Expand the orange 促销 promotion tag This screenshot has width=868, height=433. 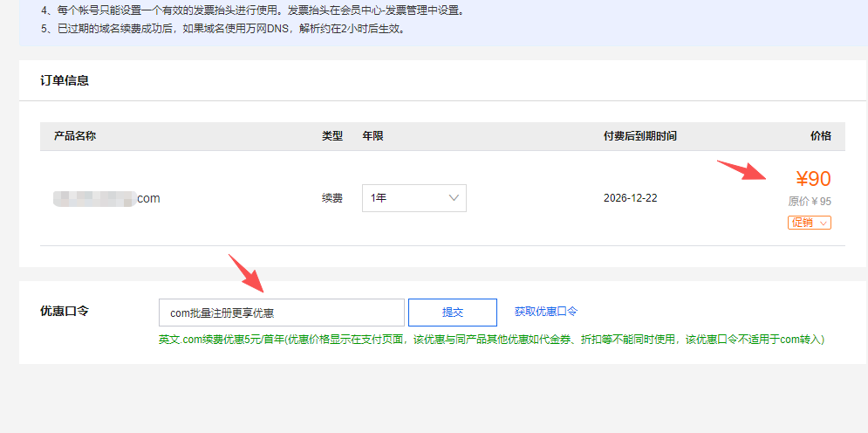tap(809, 223)
